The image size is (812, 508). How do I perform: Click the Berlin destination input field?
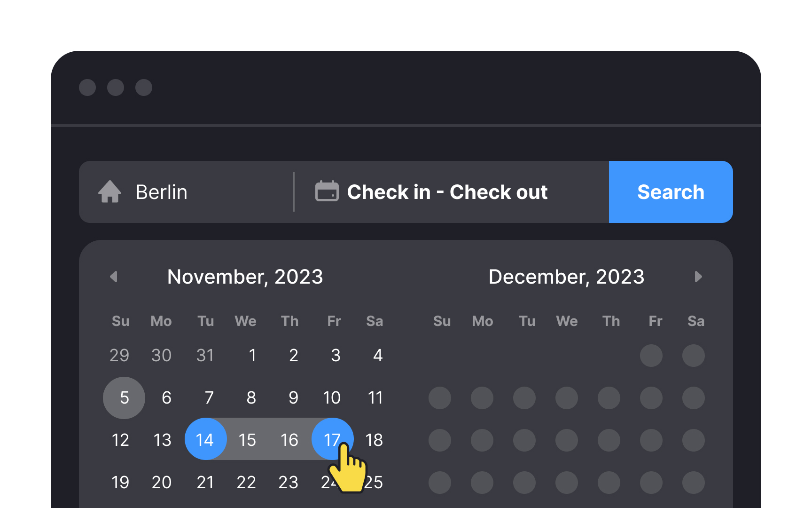tap(161, 191)
